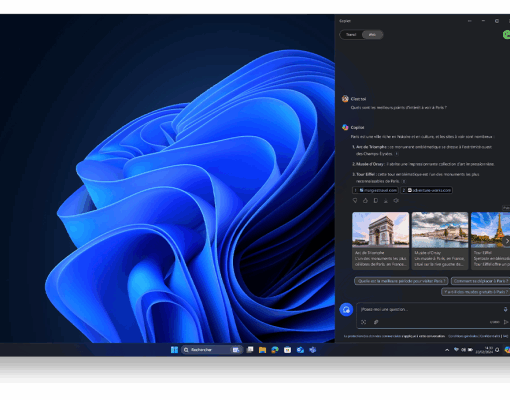
Task: Ask about free museums in Paris suggestion
Action: point(476,292)
